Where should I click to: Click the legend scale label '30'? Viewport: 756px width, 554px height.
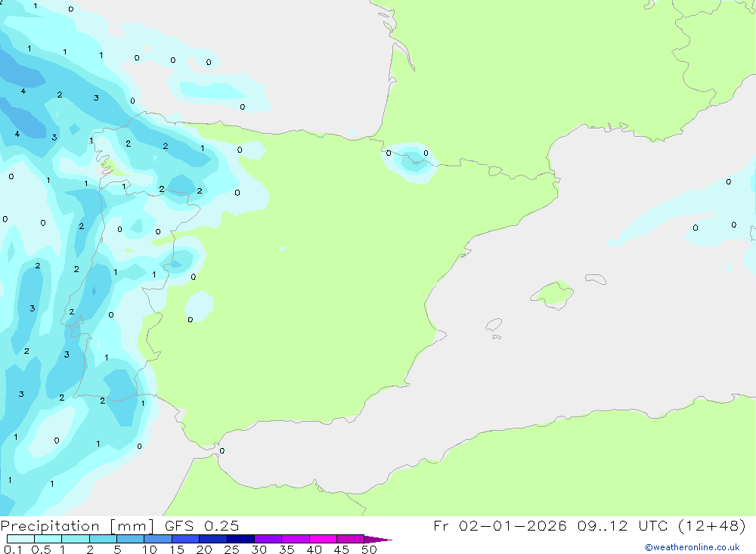point(259,549)
